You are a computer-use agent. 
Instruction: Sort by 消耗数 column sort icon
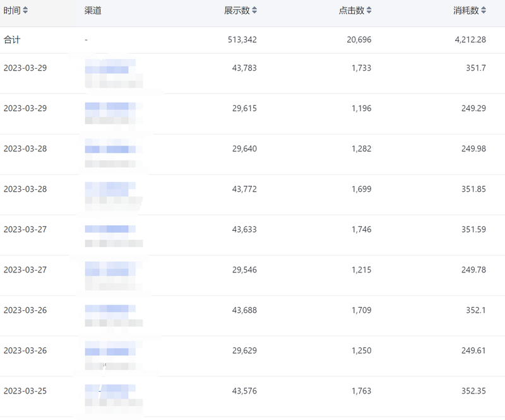click(484, 10)
